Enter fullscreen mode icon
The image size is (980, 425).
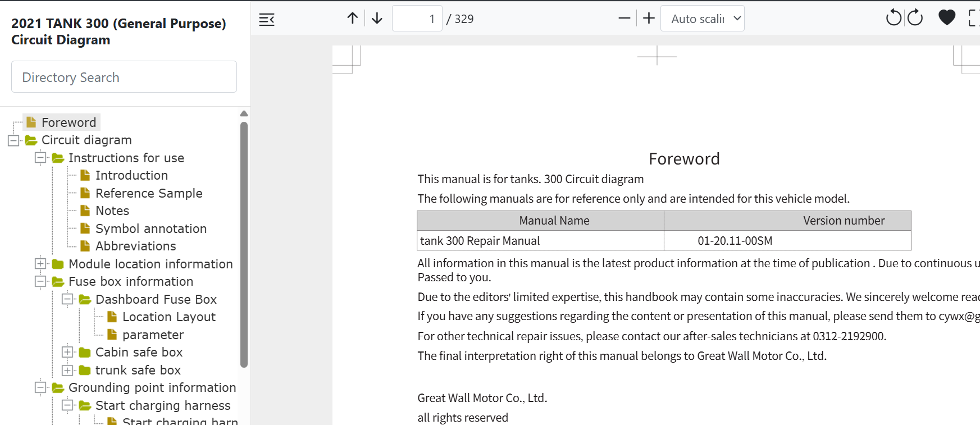(x=974, y=18)
